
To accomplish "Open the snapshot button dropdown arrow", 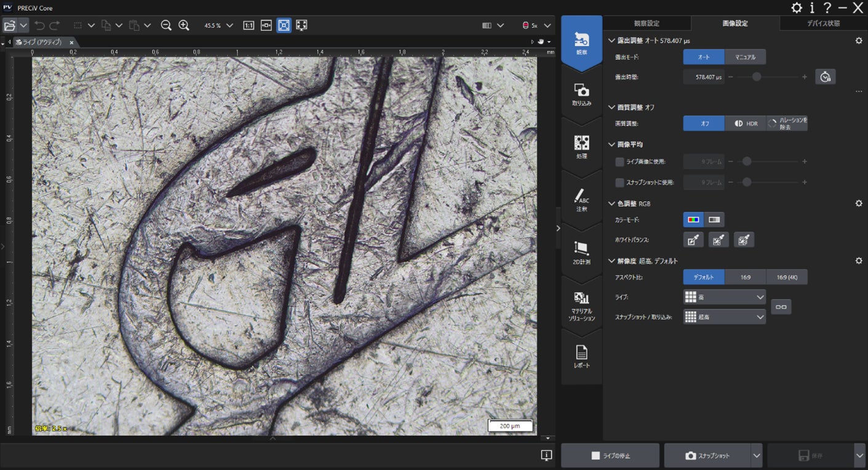I will click(x=757, y=456).
